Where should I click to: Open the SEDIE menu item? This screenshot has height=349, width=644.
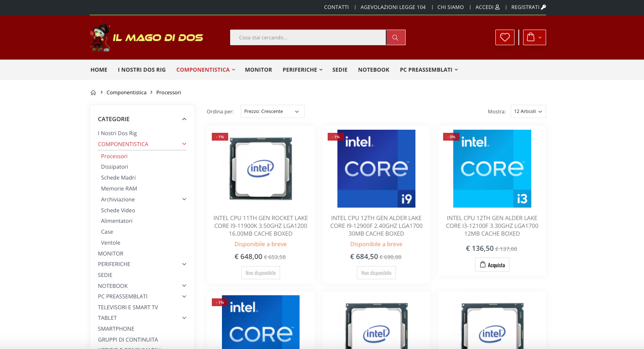340,70
